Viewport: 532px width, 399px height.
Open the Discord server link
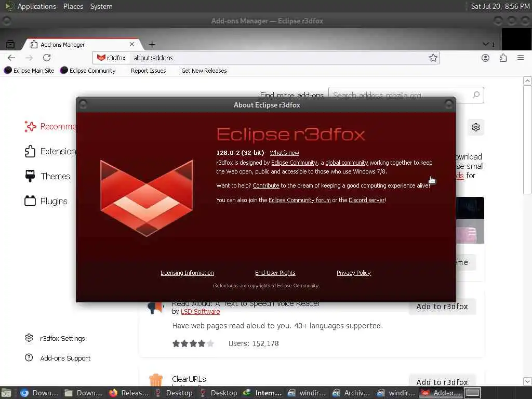pyautogui.click(x=367, y=200)
